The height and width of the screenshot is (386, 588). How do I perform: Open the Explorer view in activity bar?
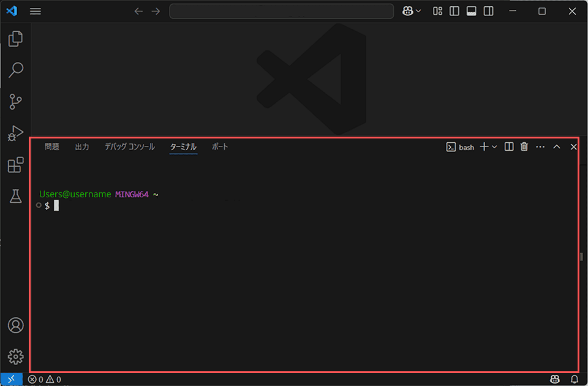pos(15,39)
